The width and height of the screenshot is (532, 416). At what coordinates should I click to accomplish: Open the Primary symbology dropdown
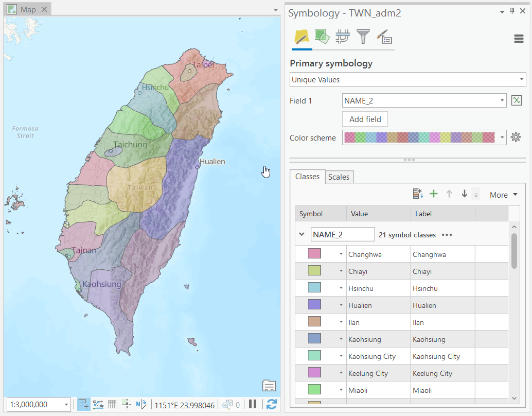point(521,79)
